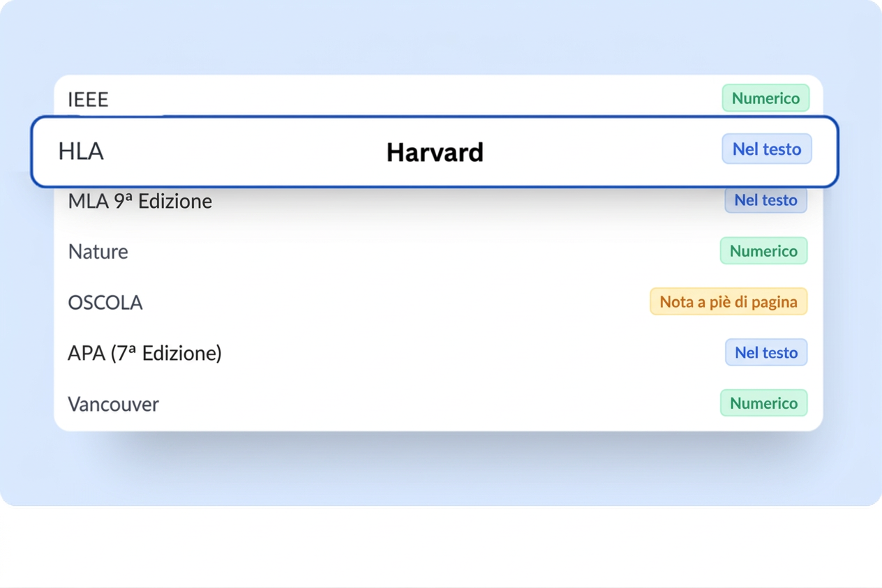Select the highlighted Harvard style option

[x=434, y=152]
